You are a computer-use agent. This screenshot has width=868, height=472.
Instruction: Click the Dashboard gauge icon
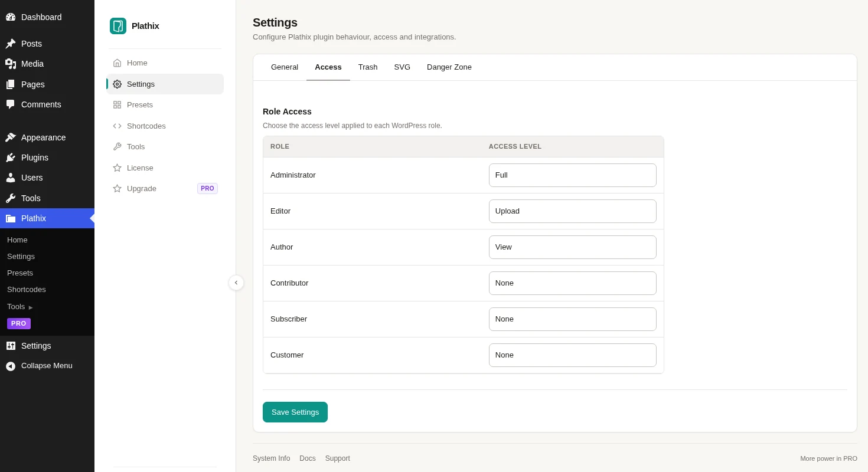(11, 17)
